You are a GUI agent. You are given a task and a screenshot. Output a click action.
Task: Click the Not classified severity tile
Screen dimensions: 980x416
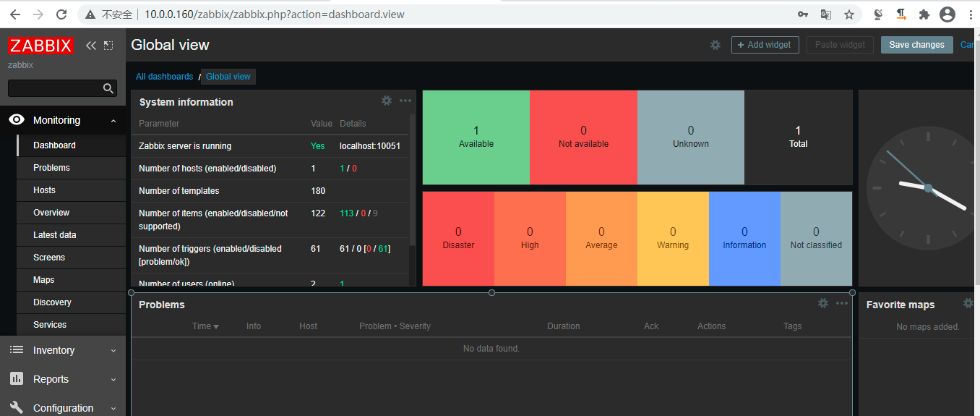pyautogui.click(x=816, y=239)
